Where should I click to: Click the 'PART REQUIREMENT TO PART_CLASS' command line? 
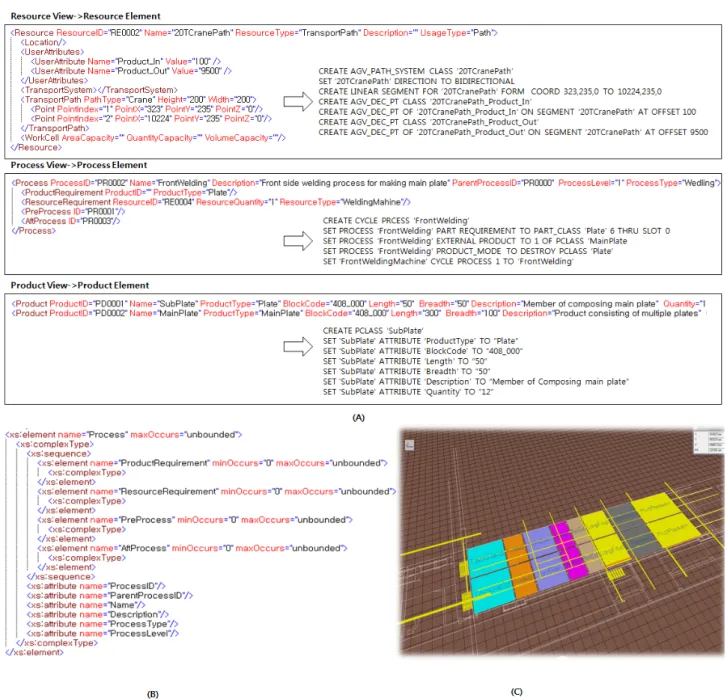[x=497, y=231]
